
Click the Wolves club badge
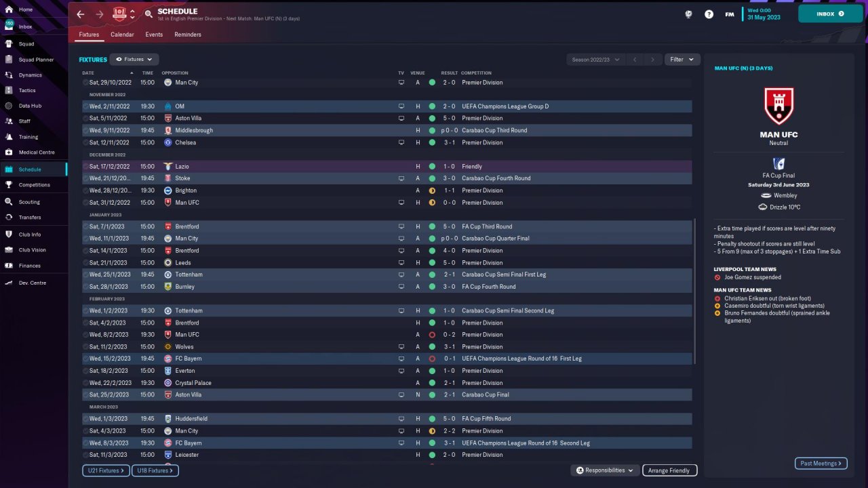coord(168,347)
